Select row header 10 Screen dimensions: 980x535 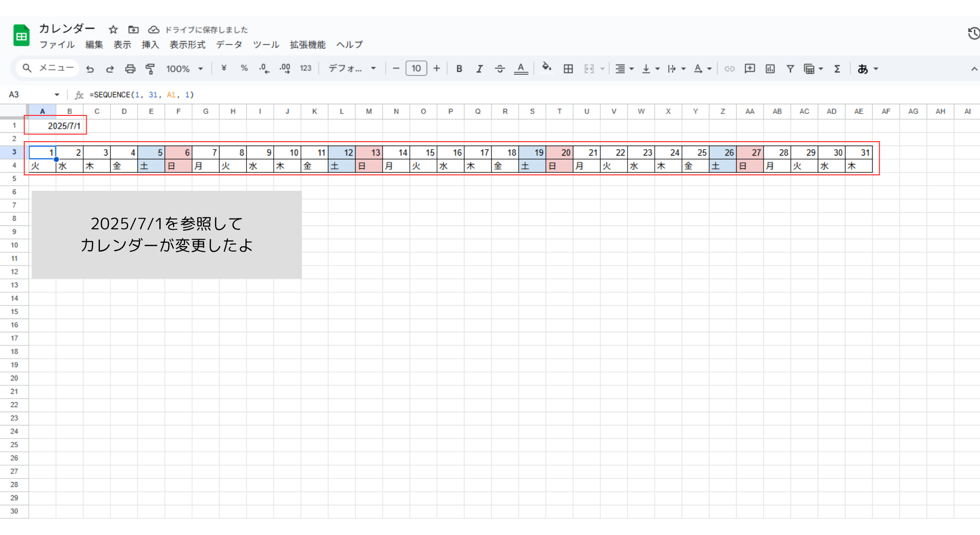pos(14,245)
